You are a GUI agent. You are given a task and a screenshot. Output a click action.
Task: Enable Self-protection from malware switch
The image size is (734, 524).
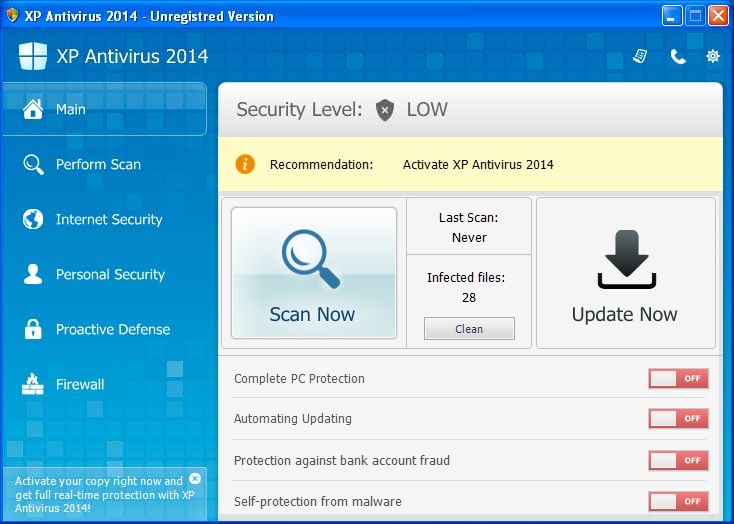click(x=678, y=502)
